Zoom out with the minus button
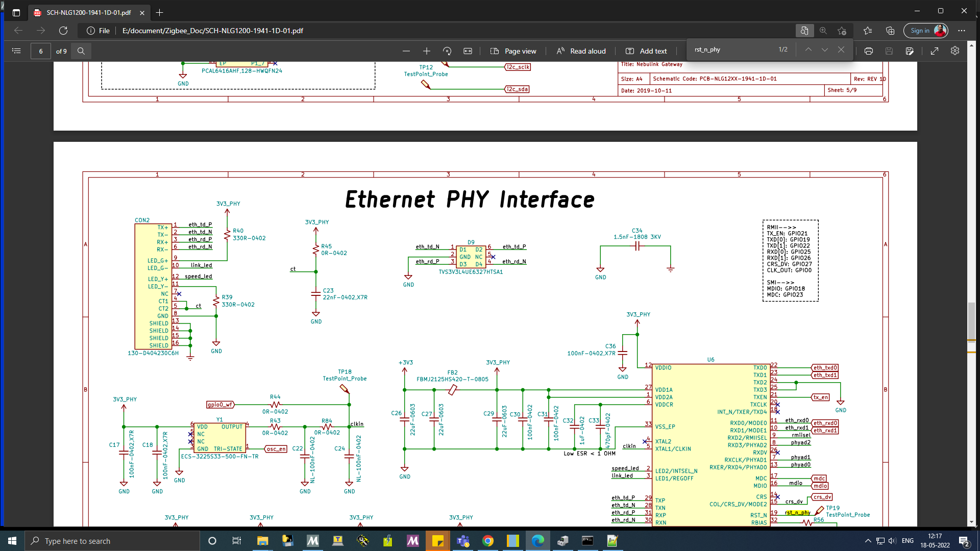Viewport: 980px width, 551px height. [x=406, y=51]
